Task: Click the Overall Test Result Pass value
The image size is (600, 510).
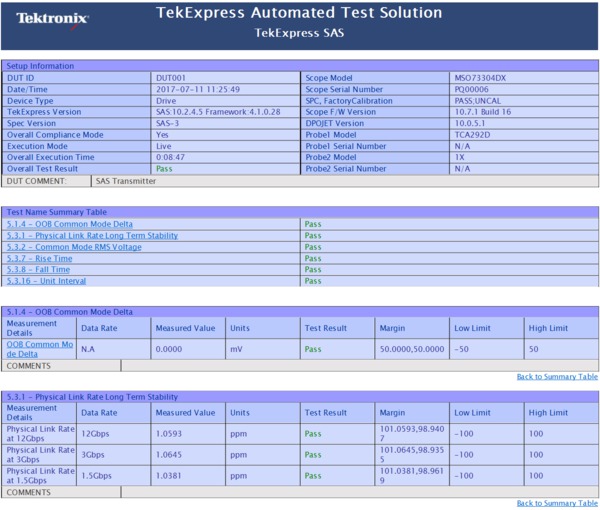Action: pyautogui.click(x=164, y=169)
